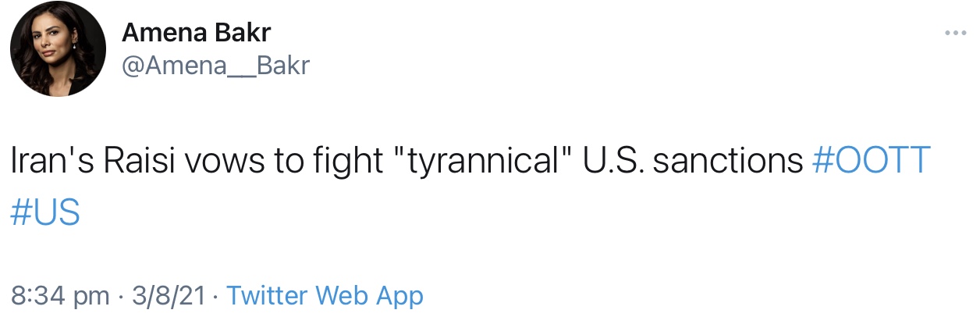Click the Twitter Web App source link
This screenshot has width=980, height=317.
[325, 296]
